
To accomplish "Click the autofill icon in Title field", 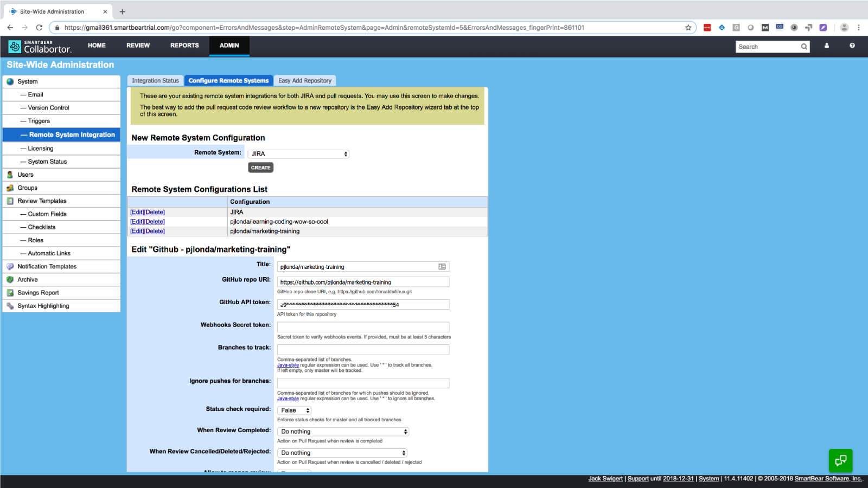I will [x=442, y=267].
